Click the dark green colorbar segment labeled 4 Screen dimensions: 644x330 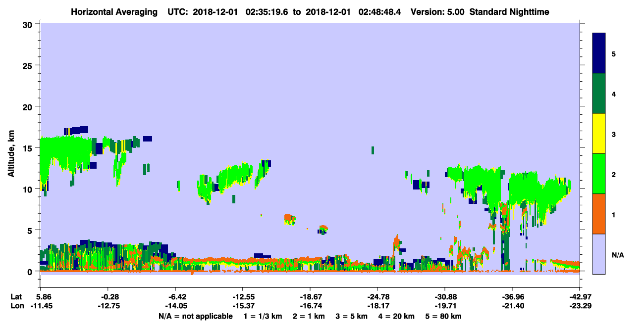599,94
